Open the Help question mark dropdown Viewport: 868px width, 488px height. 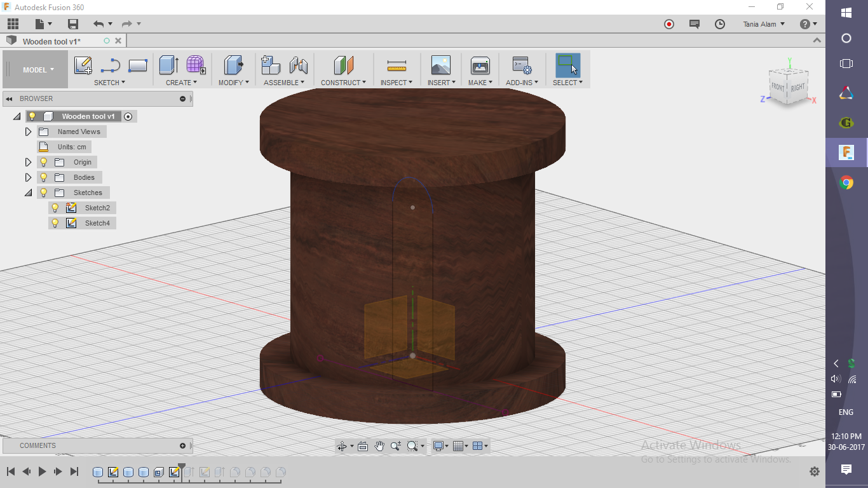click(x=809, y=24)
